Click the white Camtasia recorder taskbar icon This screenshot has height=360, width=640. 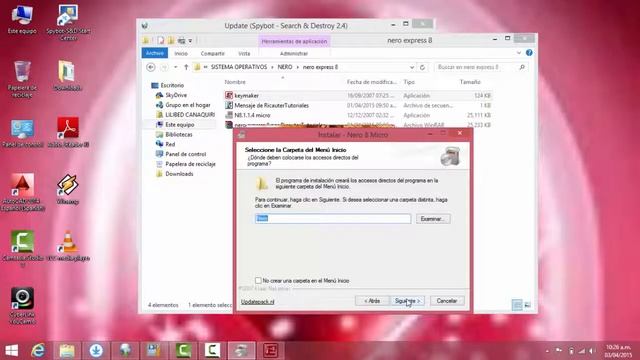[x=212, y=351]
